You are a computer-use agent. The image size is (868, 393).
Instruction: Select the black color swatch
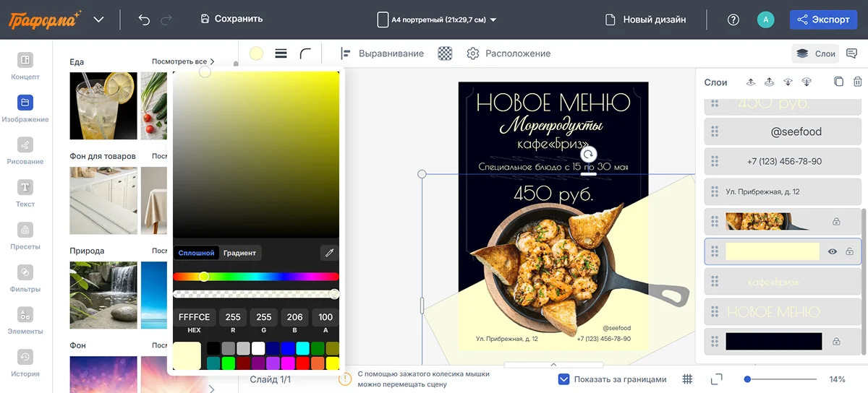(x=213, y=348)
